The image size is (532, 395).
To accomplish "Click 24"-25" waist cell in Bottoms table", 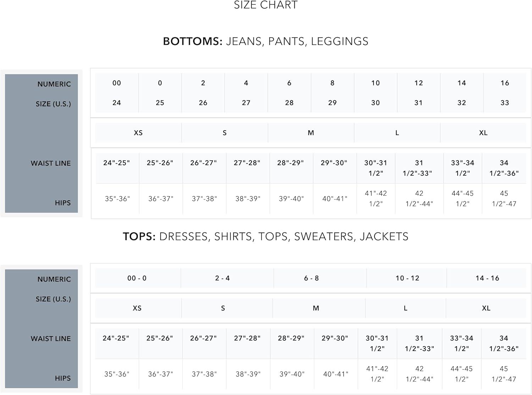I will point(117,163).
